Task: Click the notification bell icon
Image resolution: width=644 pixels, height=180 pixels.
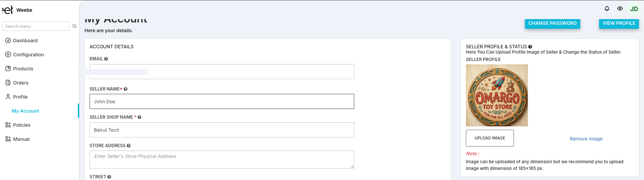Action: (x=607, y=9)
